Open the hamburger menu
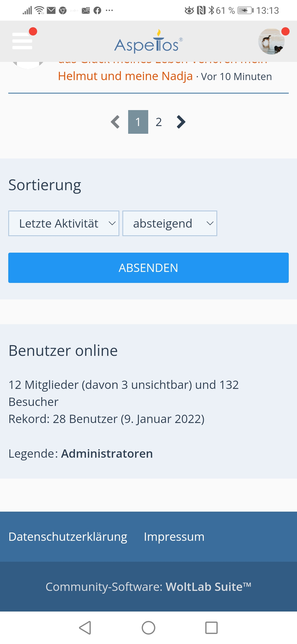Viewport: 297px width, 644px height. [x=23, y=41]
